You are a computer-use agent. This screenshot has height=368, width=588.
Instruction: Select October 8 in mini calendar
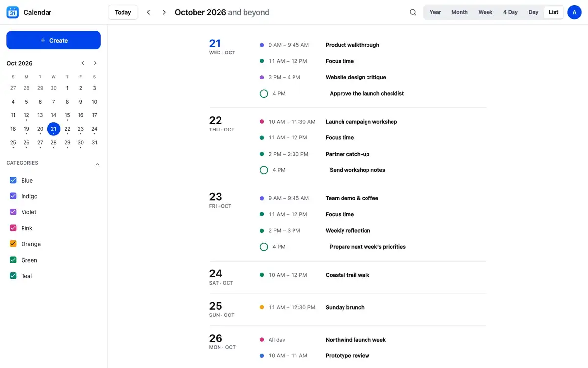click(67, 102)
